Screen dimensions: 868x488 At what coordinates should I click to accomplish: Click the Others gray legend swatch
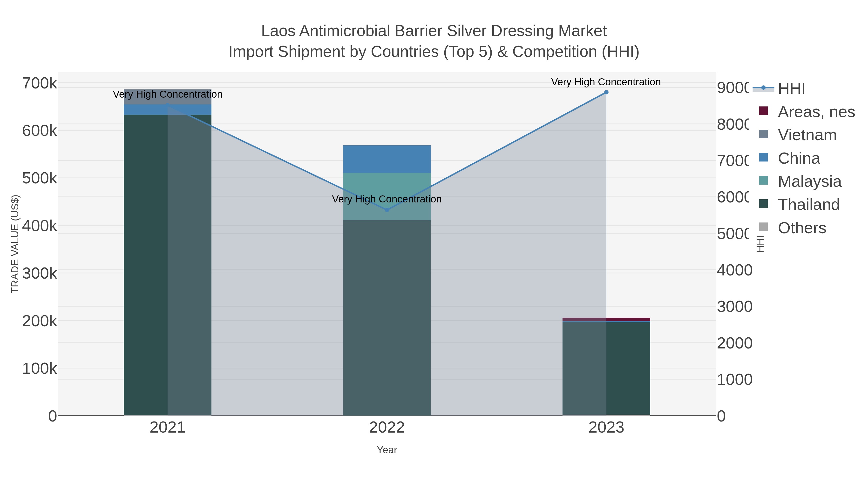(x=763, y=227)
